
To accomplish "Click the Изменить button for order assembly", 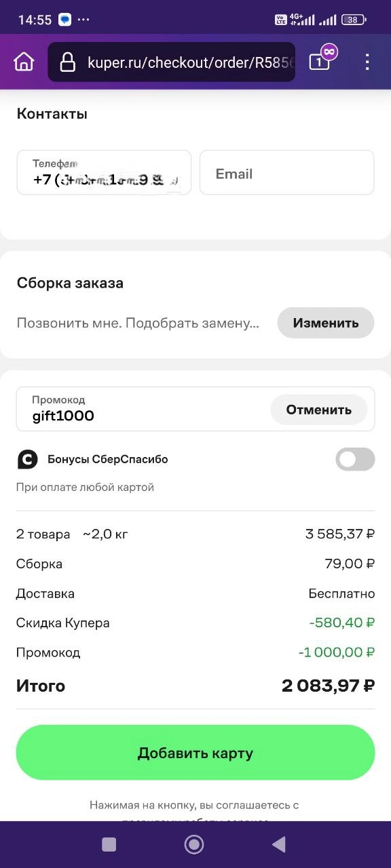I will pyautogui.click(x=326, y=323).
